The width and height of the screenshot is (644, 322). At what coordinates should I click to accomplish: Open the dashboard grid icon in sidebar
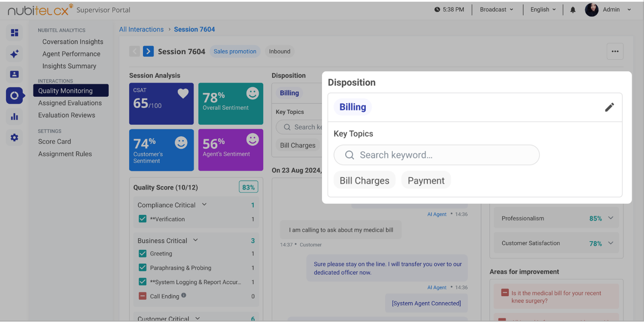(x=15, y=33)
